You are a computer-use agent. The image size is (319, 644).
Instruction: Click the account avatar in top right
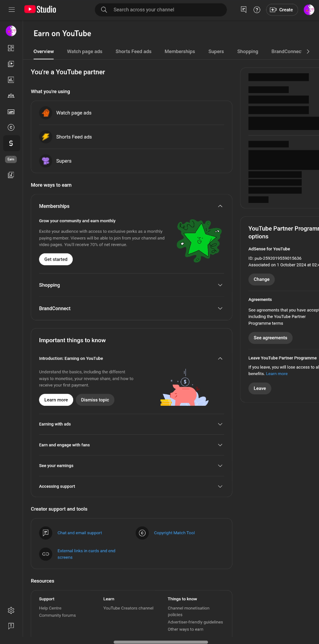pyautogui.click(x=309, y=10)
